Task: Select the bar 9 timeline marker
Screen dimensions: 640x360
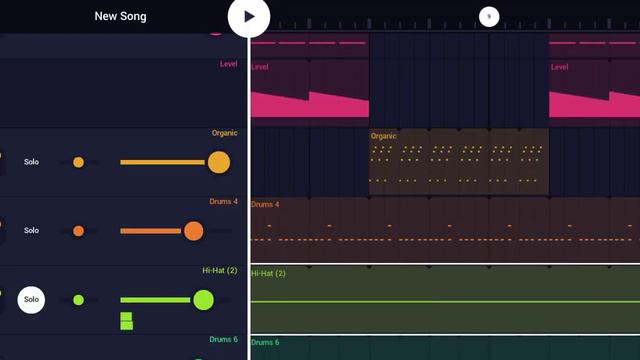Action: [x=489, y=17]
